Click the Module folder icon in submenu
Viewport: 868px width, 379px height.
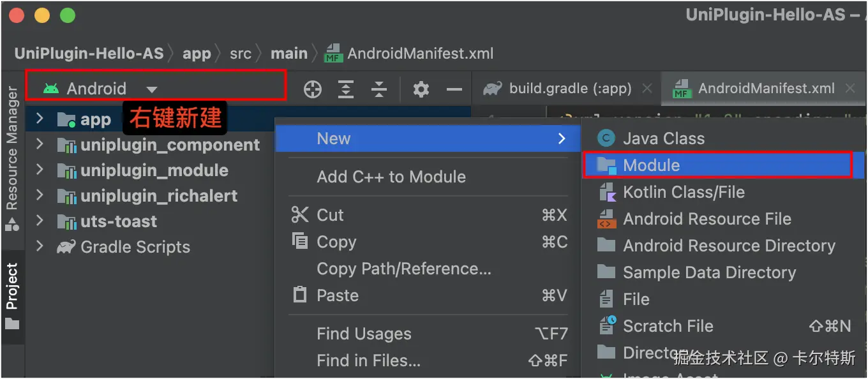pos(606,165)
